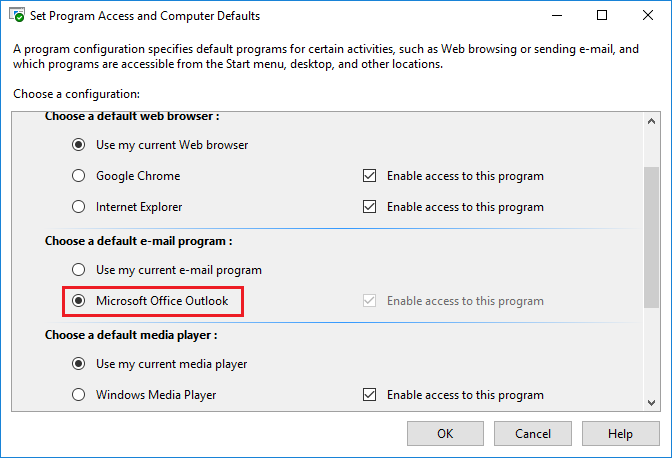This screenshot has width=672, height=458.
Task: Select Use my current Web browser
Action: pos(78,145)
